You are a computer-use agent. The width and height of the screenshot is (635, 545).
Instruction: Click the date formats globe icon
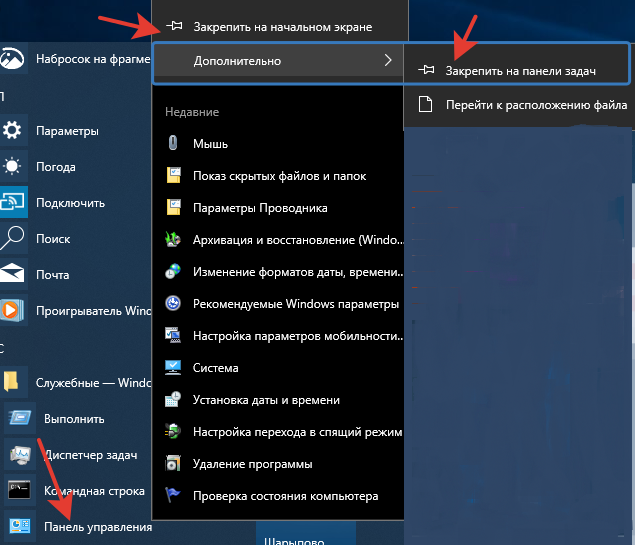tap(173, 271)
